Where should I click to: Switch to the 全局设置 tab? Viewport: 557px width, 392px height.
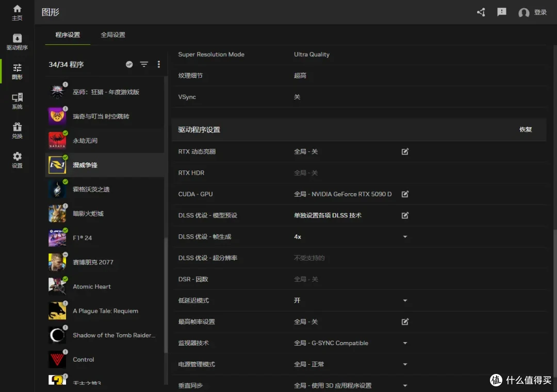[x=113, y=35]
